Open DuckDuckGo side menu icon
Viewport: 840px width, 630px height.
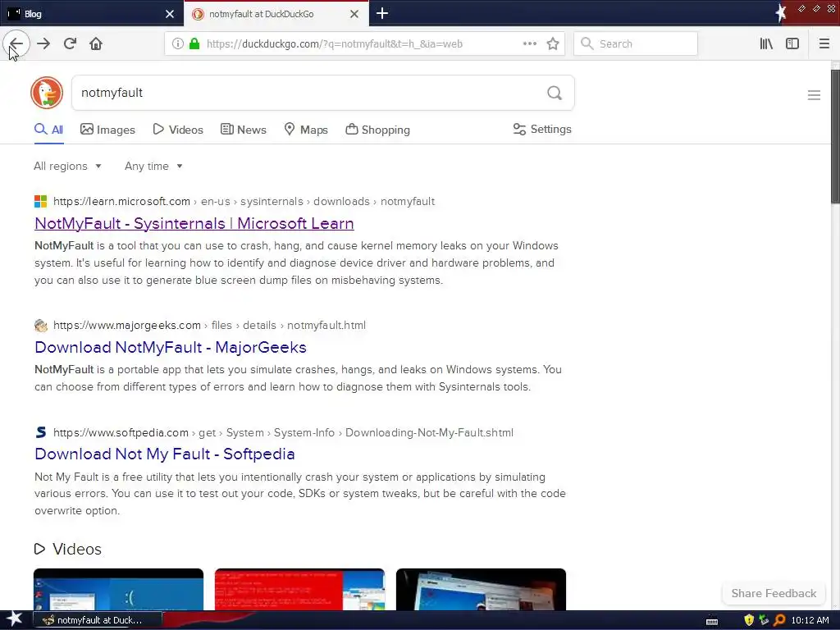tap(814, 95)
